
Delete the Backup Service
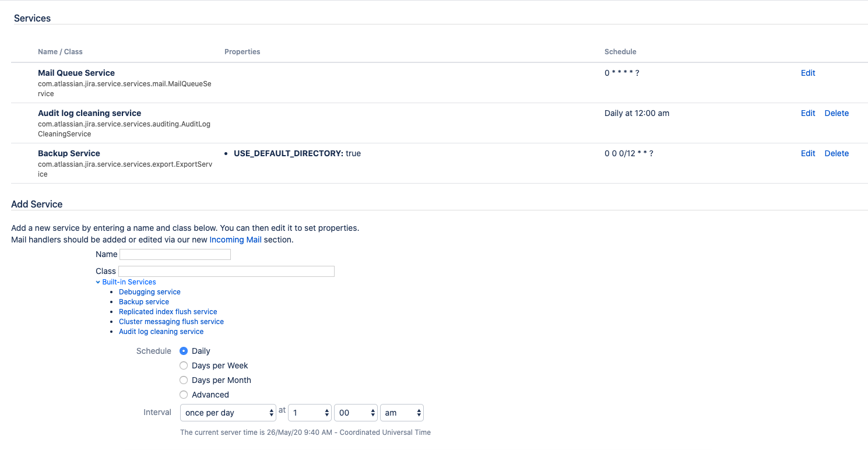click(x=836, y=153)
